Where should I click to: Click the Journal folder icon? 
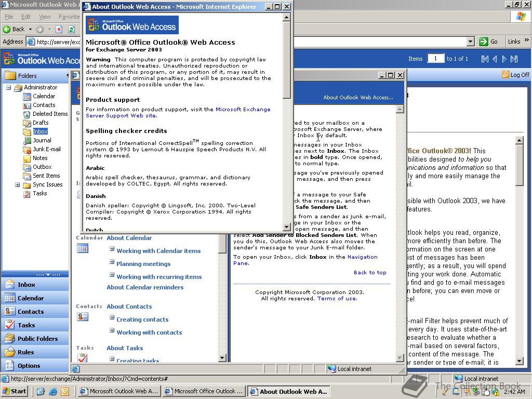[27, 140]
